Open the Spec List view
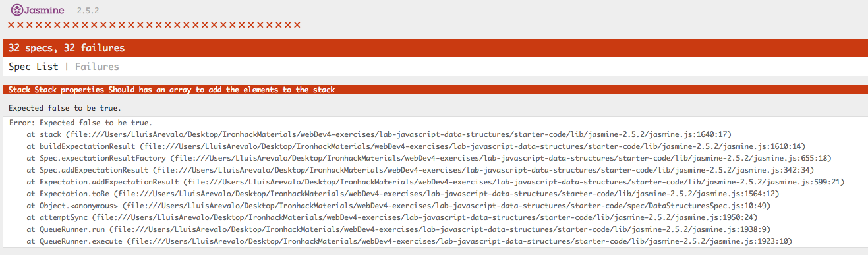The image size is (868, 255). click(x=34, y=67)
